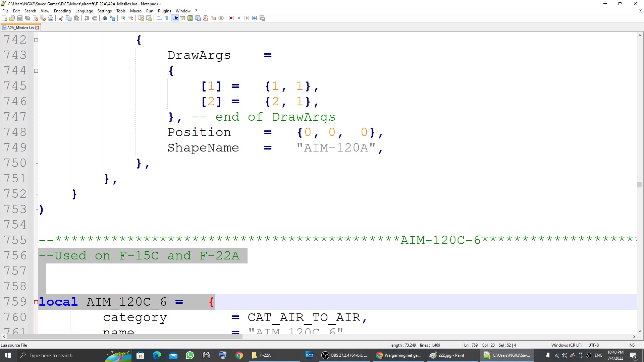This screenshot has height=362, width=644.
Task: Click the horizontal scrollbar thumb
Action: point(124,337)
